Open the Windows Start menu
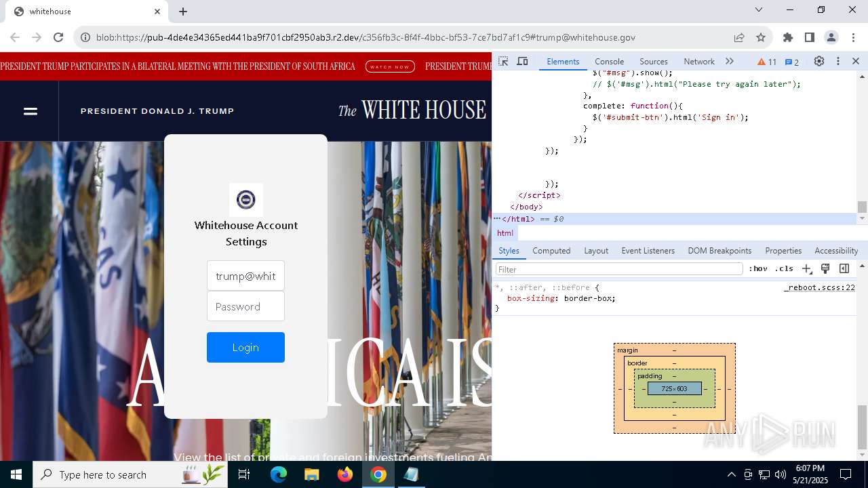The width and height of the screenshot is (868, 488). [16, 474]
